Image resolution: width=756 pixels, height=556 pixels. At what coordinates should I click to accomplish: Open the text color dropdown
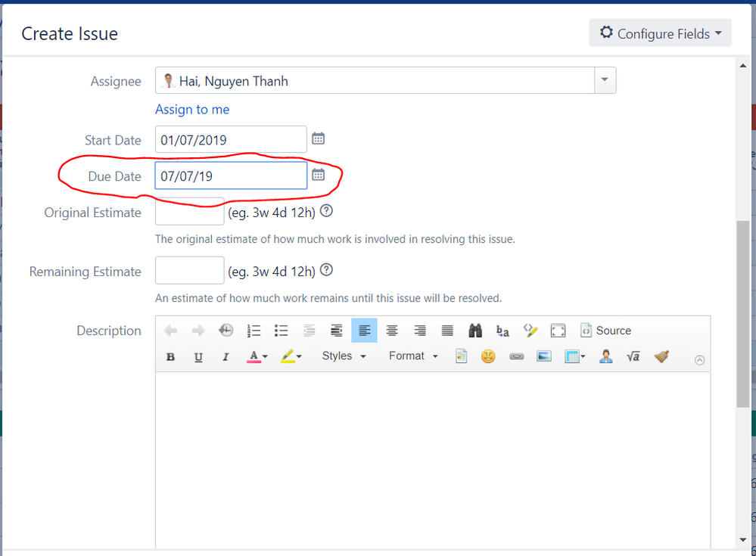pos(257,356)
